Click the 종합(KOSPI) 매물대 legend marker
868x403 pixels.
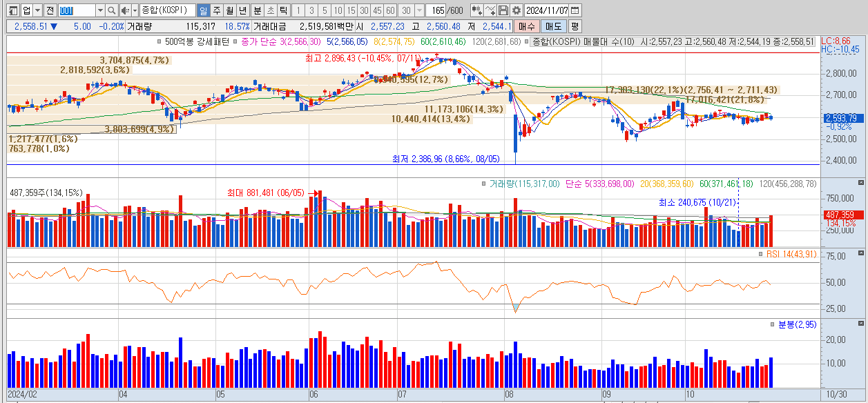pos(527,42)
